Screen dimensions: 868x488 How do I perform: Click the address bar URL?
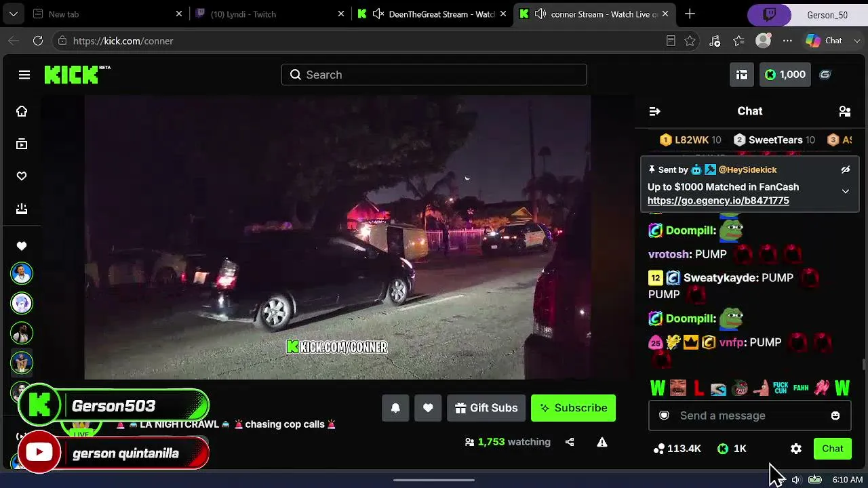click(123, 41)
